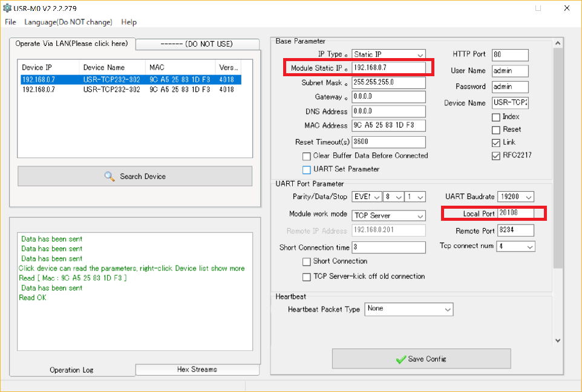Click the Module Static IP field

click(388, 68)
